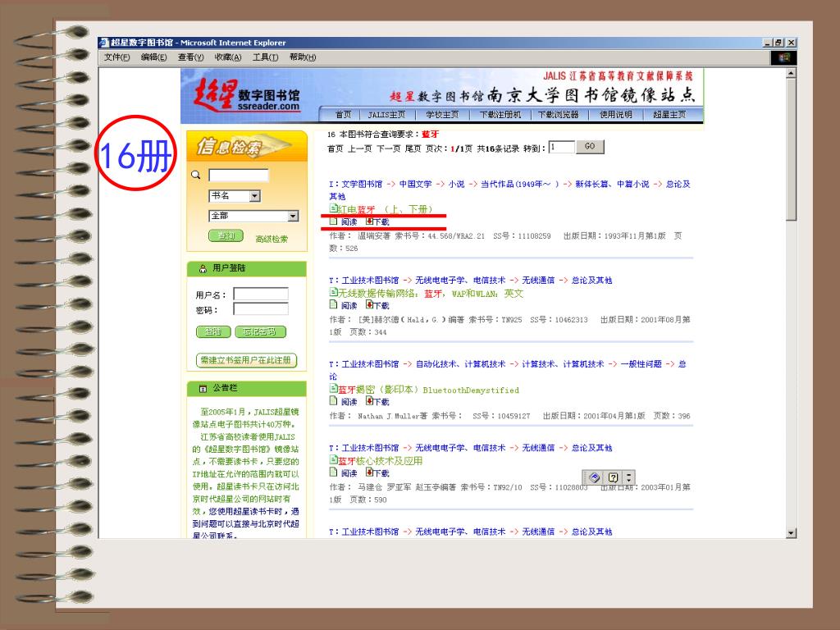Image resolution: width=840 pixels, height=630 pixels.
Task: Click the GO button
Action: [590, 146]
